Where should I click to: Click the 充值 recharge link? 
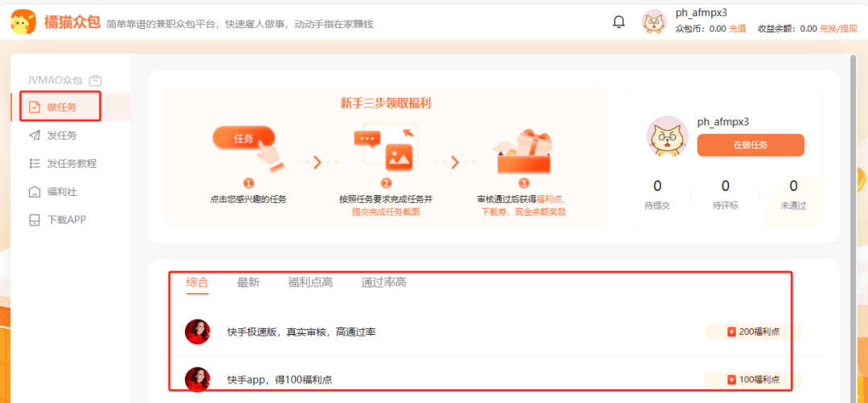coord(737,29)
